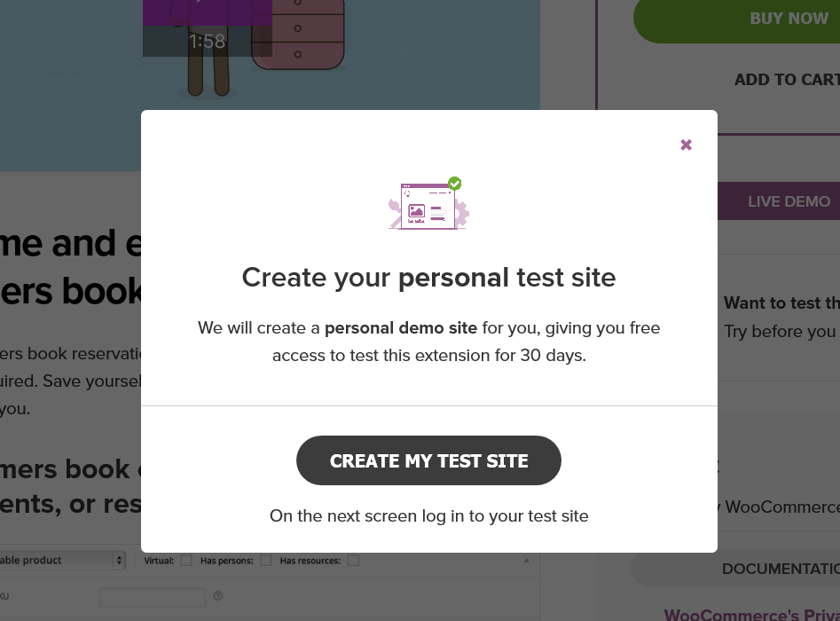Collapse the product data panel arrow
The image size is (840, 621).
pos(526,561)
